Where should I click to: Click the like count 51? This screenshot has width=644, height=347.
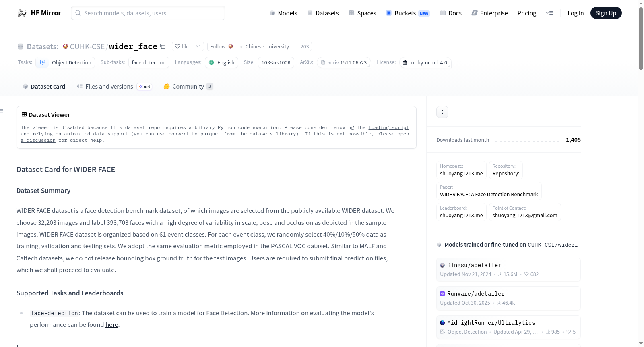(x=198, y=46)
